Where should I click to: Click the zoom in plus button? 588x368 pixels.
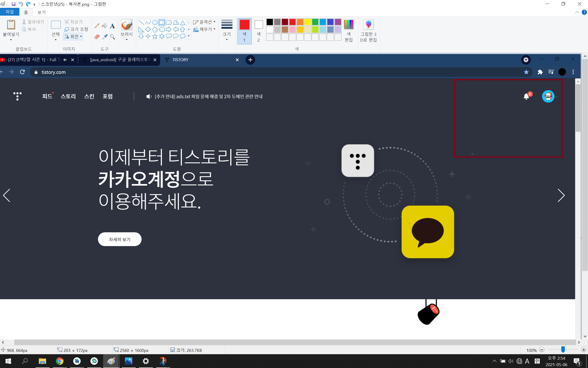584,350
